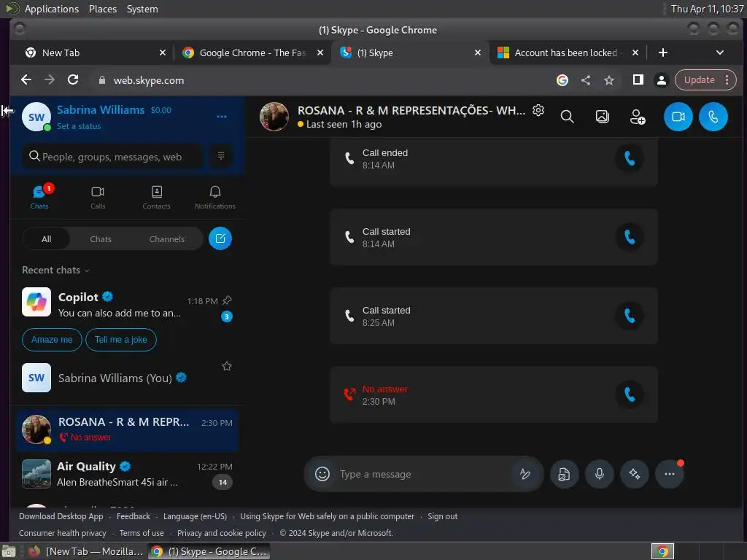This screenshot has height=560, width=747.
Task: Open Chrome tab search chevron
Action: click(720, 52)
